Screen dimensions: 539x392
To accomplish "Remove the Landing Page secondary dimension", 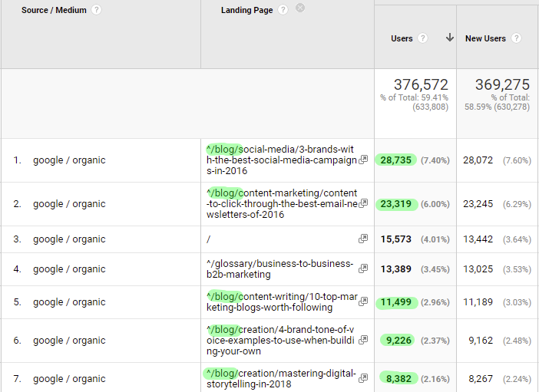I will [300, 8].
